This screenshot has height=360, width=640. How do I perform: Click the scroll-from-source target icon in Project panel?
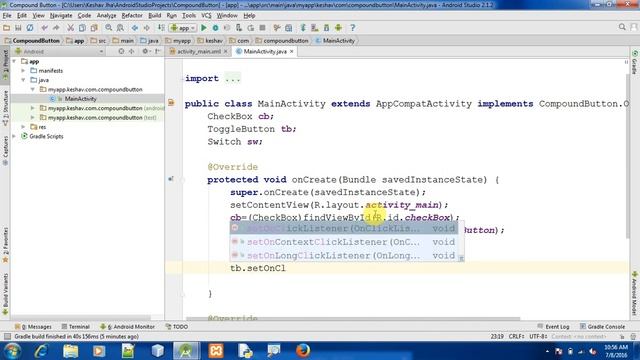pyautogui.click(x=121, y=51)
